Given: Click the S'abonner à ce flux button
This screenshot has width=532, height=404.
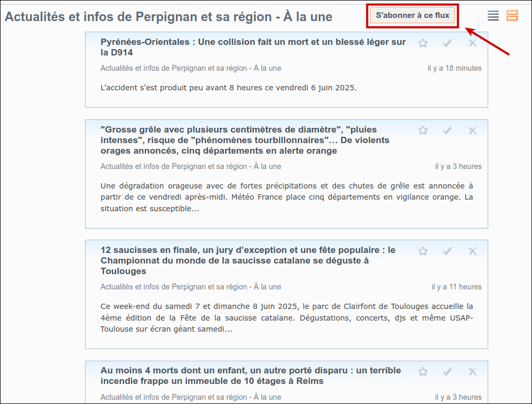Looking at the screenshot, I should click(412, 15).
